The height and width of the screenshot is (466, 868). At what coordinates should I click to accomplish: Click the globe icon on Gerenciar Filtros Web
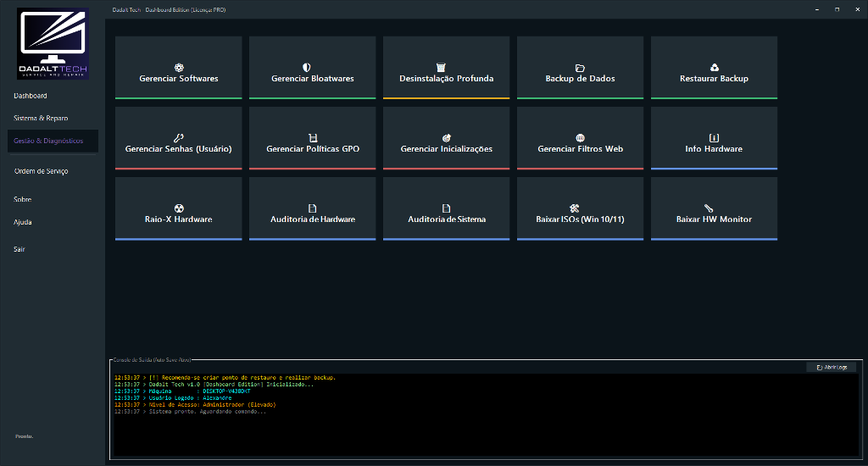click(x=581, y=138)
